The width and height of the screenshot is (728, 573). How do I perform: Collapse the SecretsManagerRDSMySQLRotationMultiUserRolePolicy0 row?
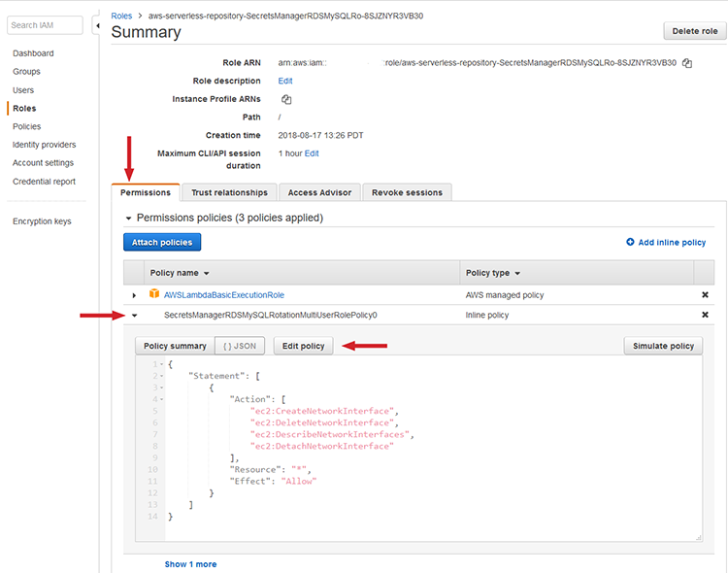(134, 315)
